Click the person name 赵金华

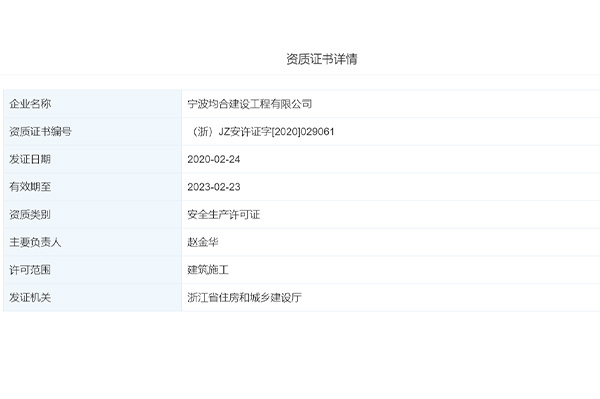pyautogui.click(x=203, y=242)
